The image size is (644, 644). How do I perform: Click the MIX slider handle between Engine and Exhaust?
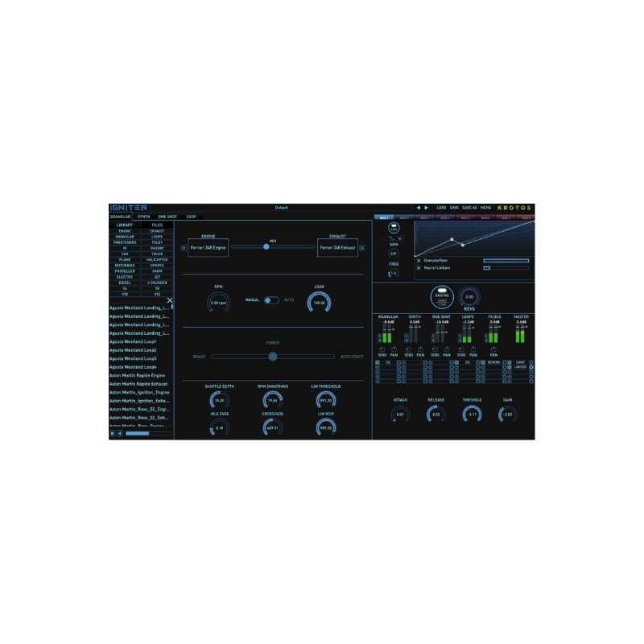(266, 246)
